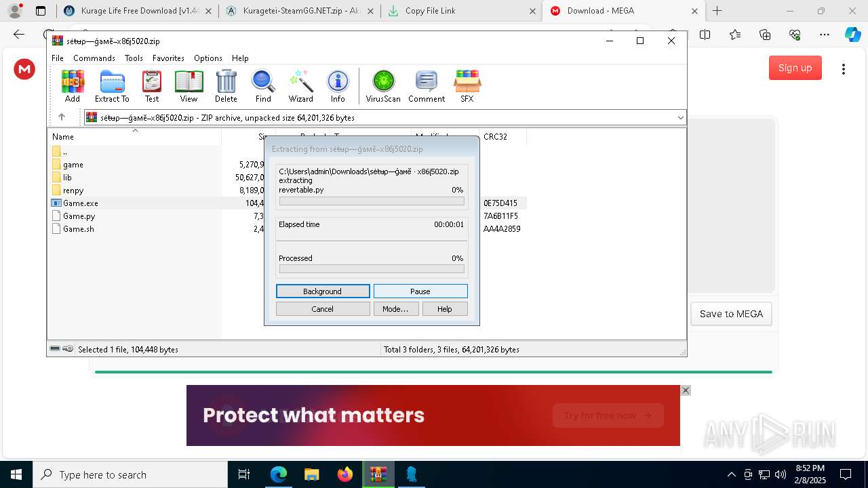This screenshot has width=868, height=488.
Task: Click the file extraction progress bar
Action: coord(372,201)
